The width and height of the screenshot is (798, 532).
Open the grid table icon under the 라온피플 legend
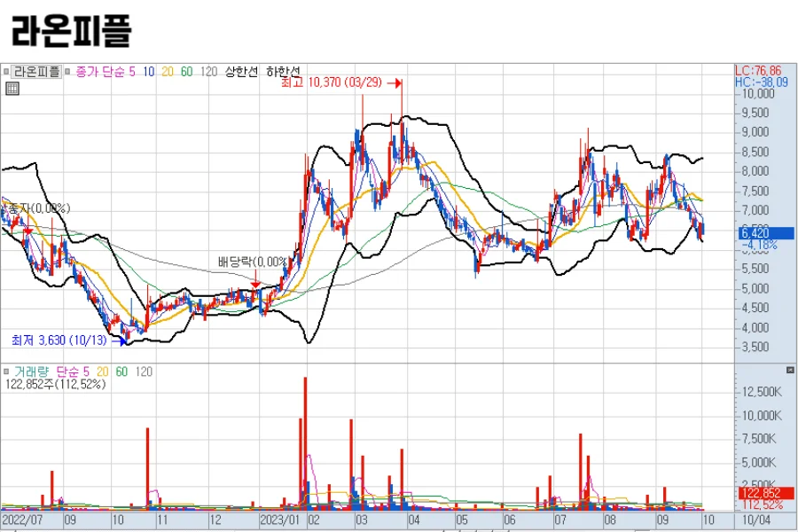point(12,89)
